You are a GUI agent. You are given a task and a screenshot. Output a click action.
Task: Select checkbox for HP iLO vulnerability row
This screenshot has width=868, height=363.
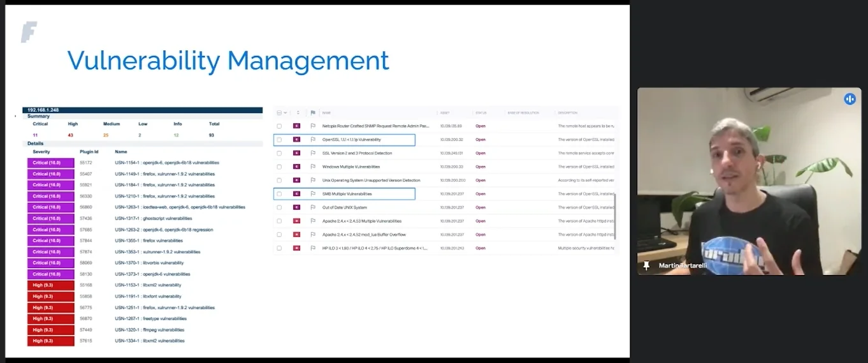279,248
